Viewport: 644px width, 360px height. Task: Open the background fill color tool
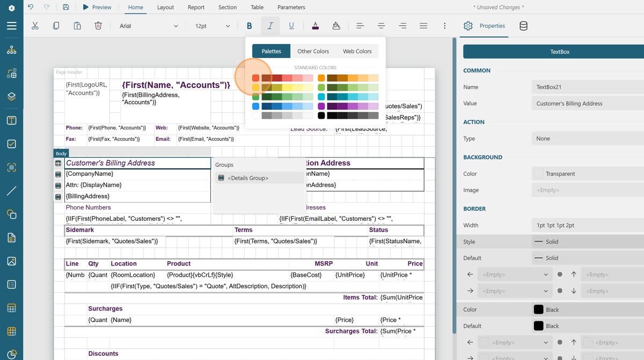tap(336, 26)
